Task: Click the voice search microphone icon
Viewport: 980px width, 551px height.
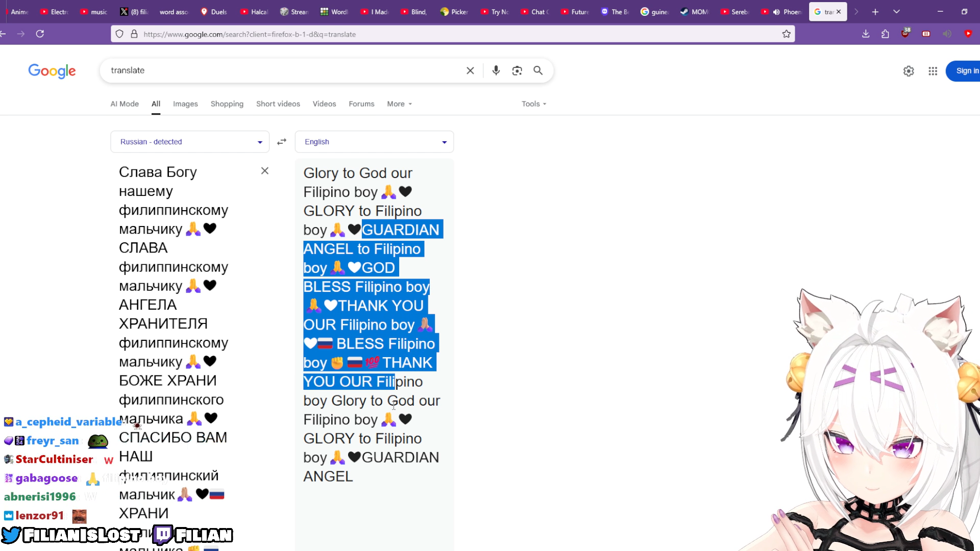Action: 496,70
